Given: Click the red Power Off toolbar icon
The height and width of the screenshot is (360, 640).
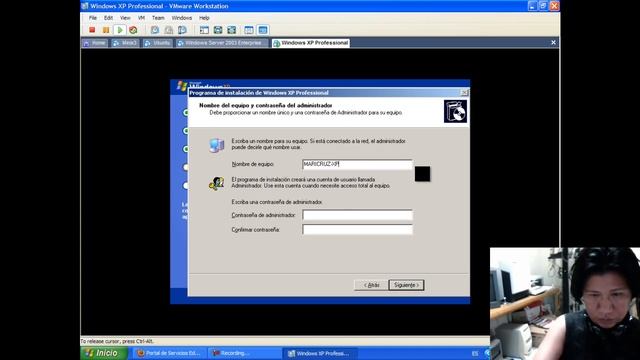Looking at the screenshot, I should coord(92,30).
